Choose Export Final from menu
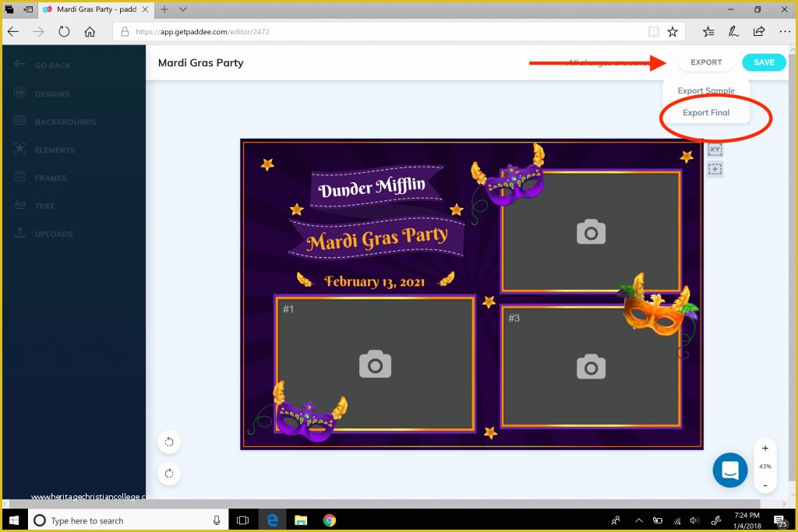The image size is (798, 532). point(706,112)
